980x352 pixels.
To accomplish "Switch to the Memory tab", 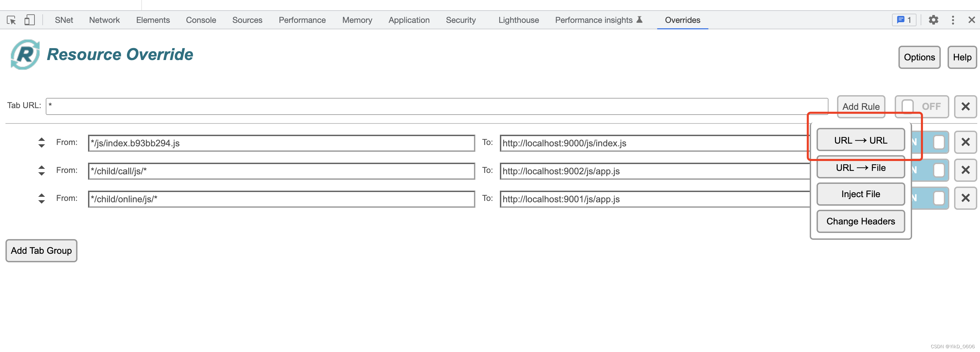I will point(357,20).
